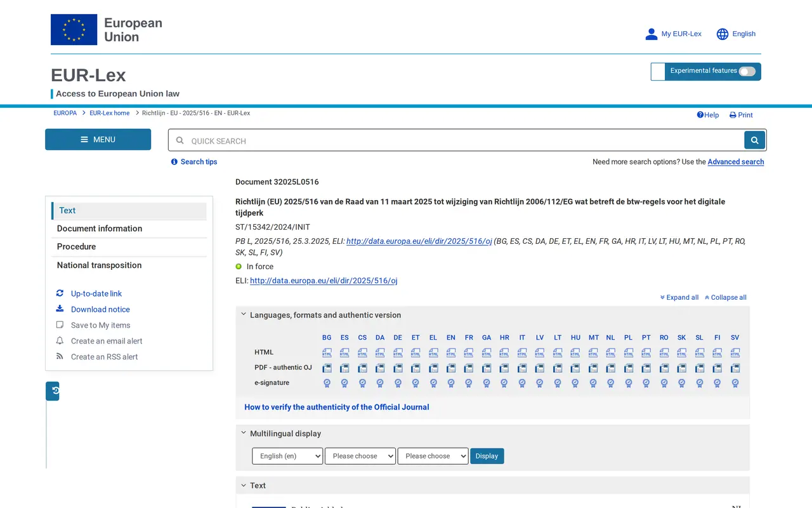Open the recent history side panel icon

pyautogui.click(x=53, y=391)
